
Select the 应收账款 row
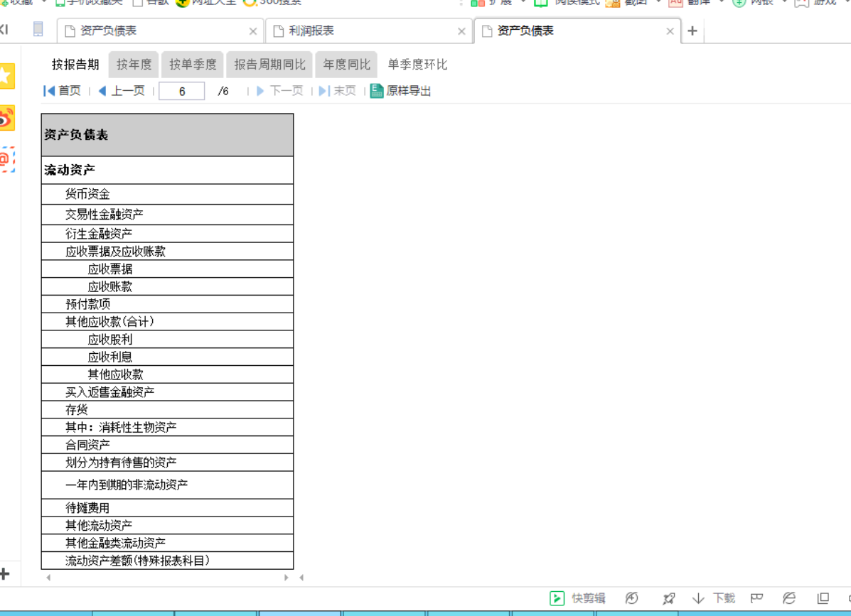[x=167, y=286]
